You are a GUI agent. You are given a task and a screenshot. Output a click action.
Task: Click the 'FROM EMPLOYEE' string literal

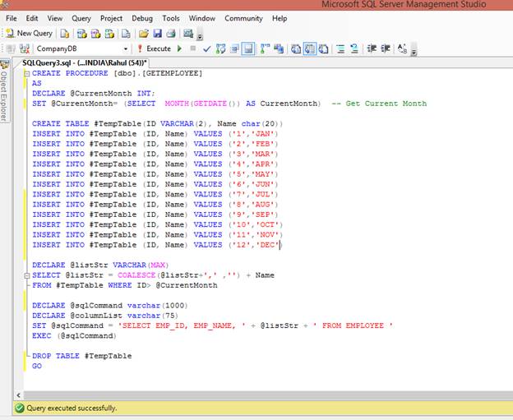pyautogui.click(x=353, y=325)
